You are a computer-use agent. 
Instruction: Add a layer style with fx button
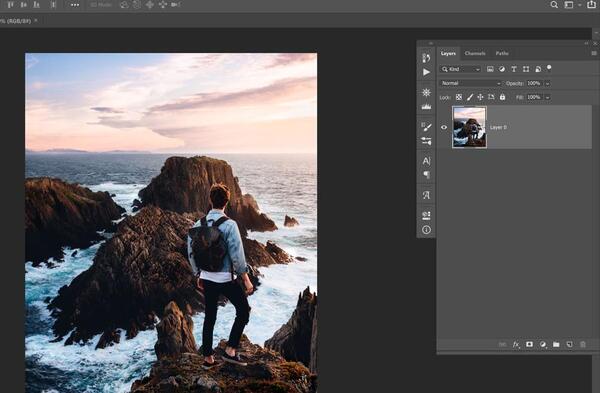(x=516, y=344)
